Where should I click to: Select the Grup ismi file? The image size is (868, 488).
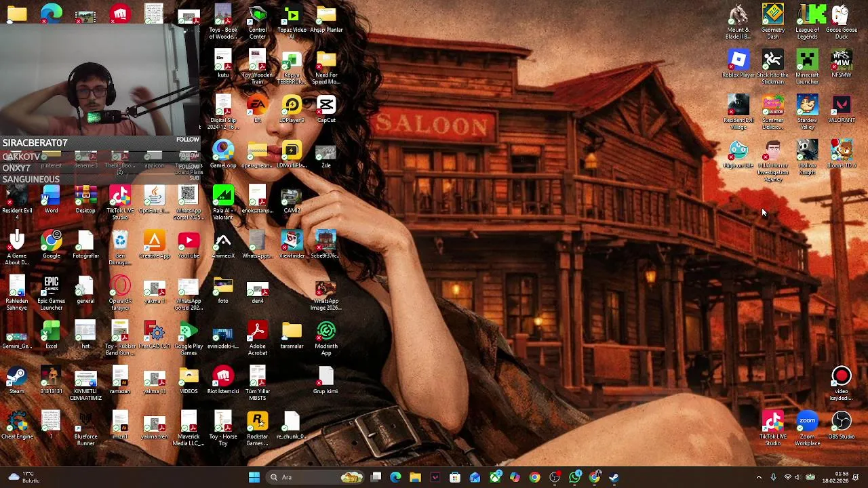[x=326, y=380]
